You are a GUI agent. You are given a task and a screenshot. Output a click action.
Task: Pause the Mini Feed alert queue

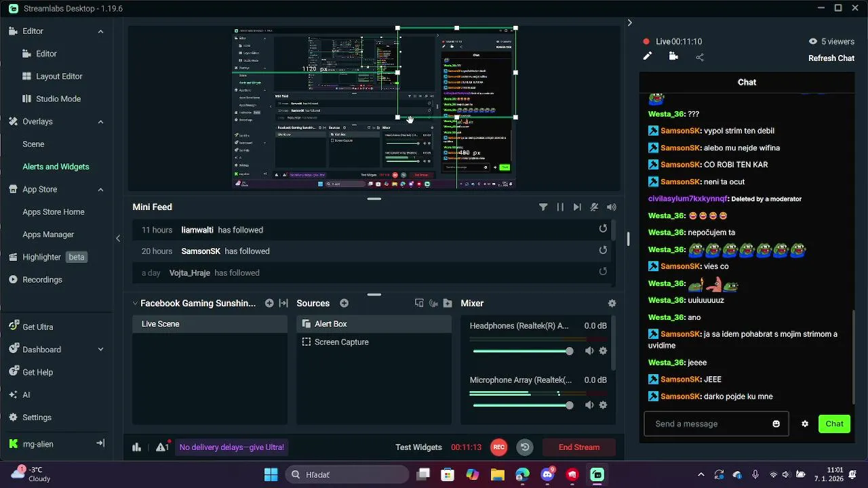coord(560,207)
